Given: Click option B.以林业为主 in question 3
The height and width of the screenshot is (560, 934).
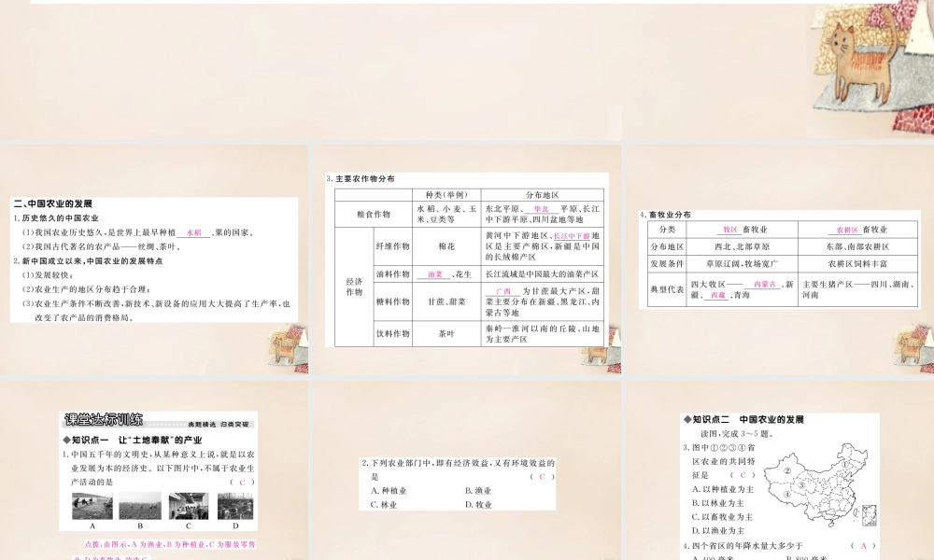Looking at the screenshot, I should click(x=717, y=503).
